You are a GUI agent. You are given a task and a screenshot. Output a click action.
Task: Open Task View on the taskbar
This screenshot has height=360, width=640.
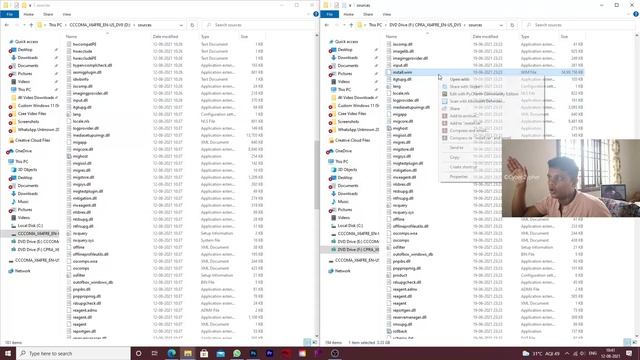click(155, 353)
